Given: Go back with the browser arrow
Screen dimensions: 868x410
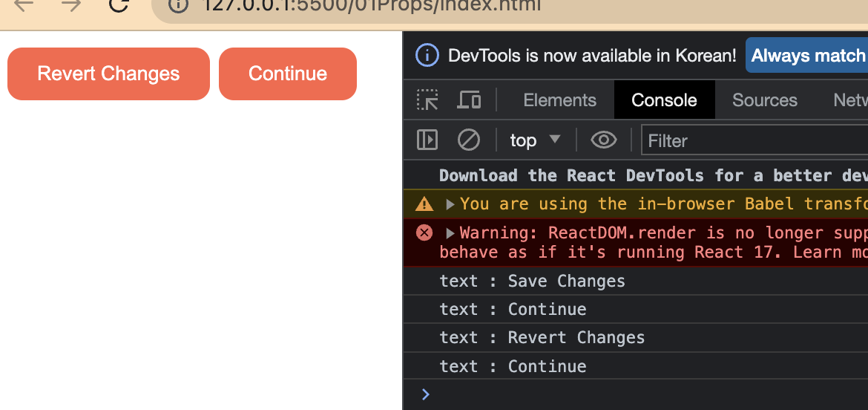Looking at the screenshot, I should click(x=24, y=5).
